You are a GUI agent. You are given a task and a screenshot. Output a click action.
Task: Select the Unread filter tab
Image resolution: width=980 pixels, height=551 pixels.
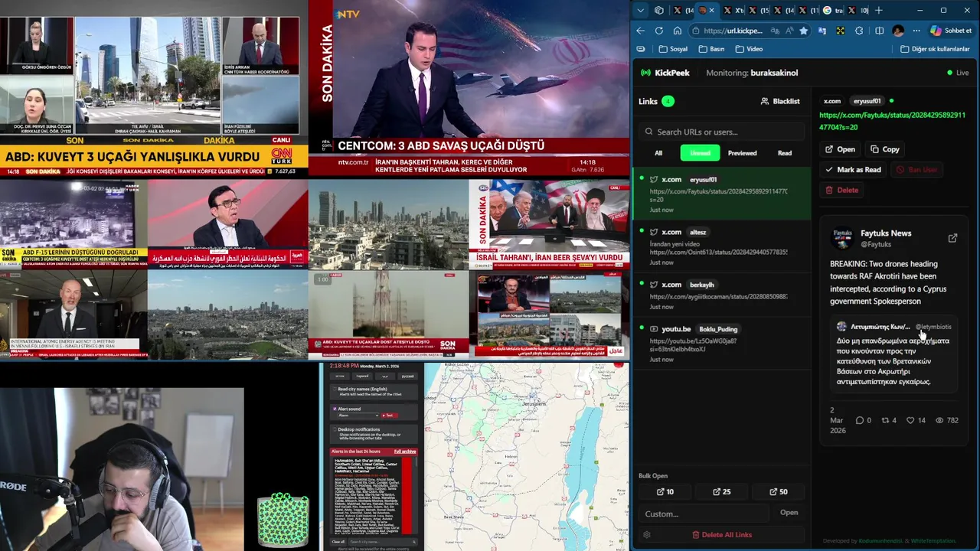coord(700,153)
